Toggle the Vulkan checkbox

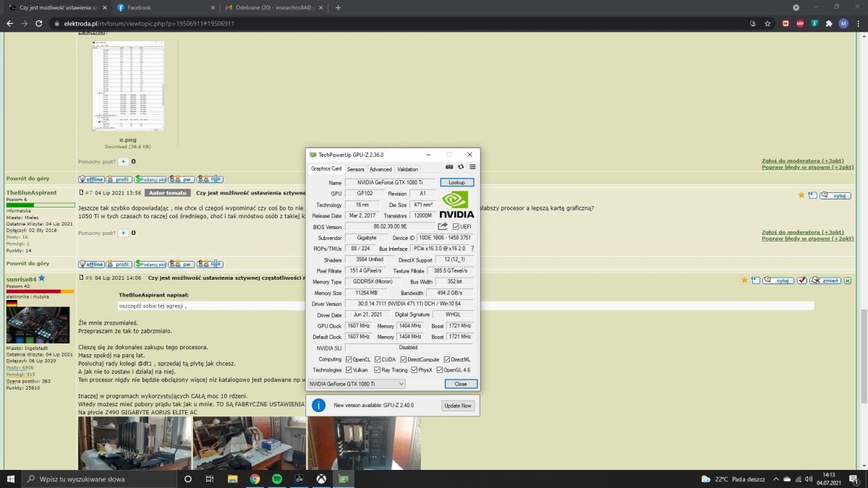click(349, 369)
